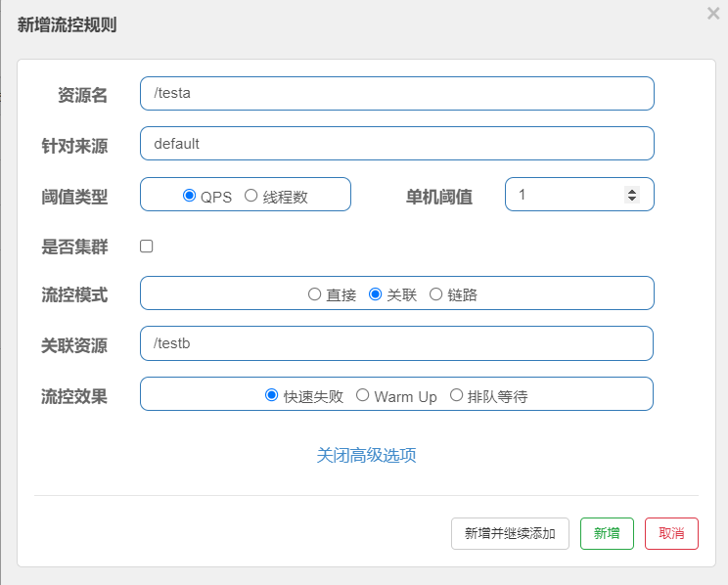Increase 单机阈值 with the up arrow
Screen dimensions: 728x585
click(632, 191)
